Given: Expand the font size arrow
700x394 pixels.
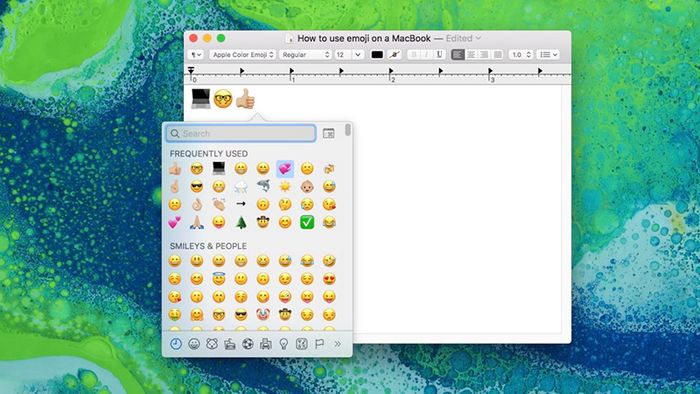Looking at the screenshot, I should [x=358, y=54].
